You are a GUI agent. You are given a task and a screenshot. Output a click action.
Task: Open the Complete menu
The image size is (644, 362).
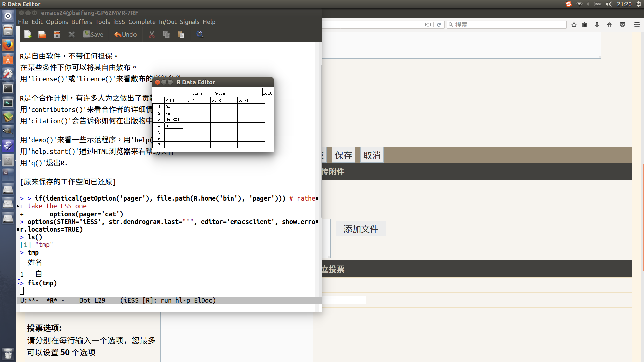(142, 22)
